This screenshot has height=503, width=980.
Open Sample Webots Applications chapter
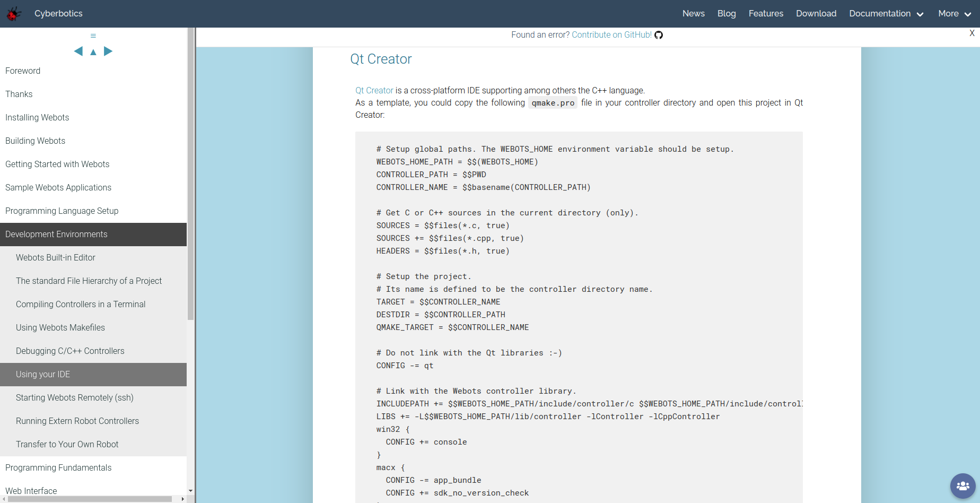[93, 188]
